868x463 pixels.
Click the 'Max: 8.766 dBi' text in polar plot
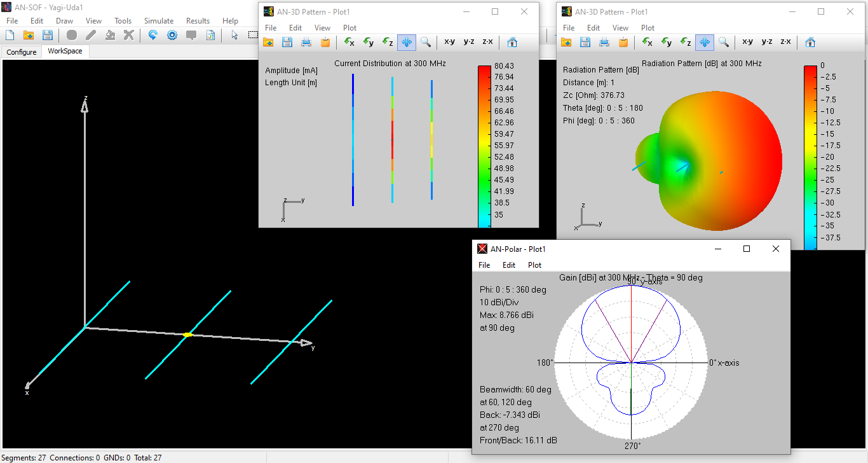pos(506,315)
